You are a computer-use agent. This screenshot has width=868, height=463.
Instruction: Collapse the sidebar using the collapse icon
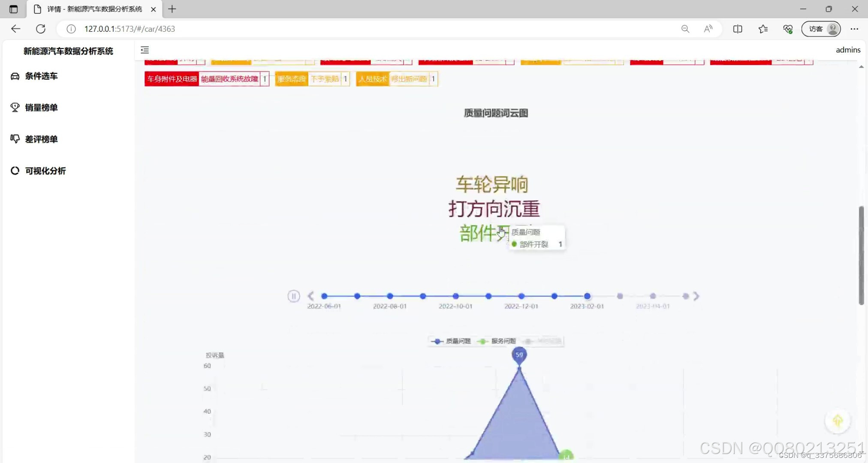[x=145, y=50]
